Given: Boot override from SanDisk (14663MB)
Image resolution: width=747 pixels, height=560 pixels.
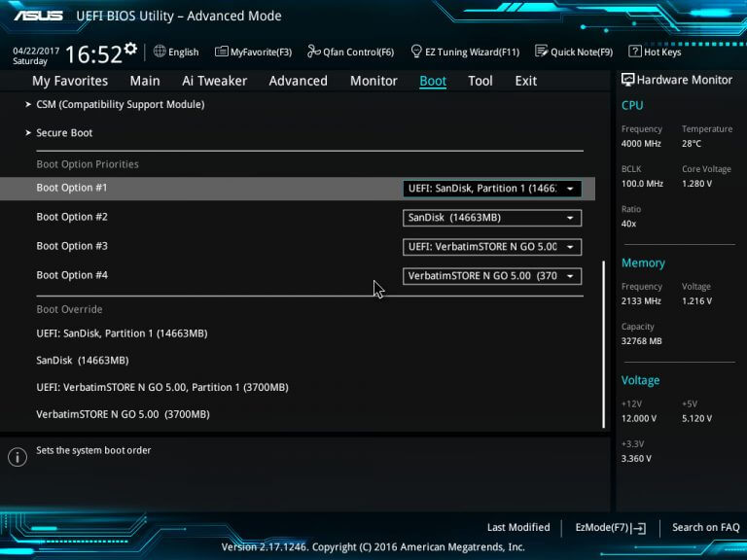Looking at the screenshot, I should click(83, 360).
